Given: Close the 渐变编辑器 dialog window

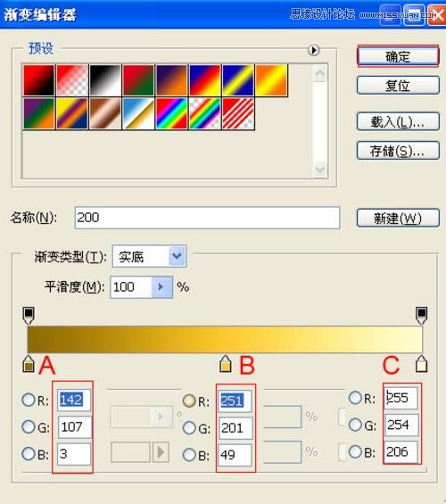Looking at the screenshot, I should [x=436, y=15].
